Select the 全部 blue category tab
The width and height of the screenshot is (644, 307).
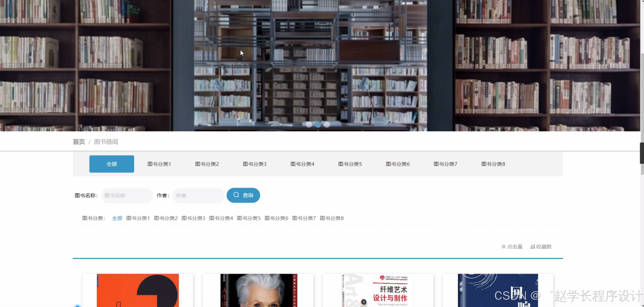112,164
